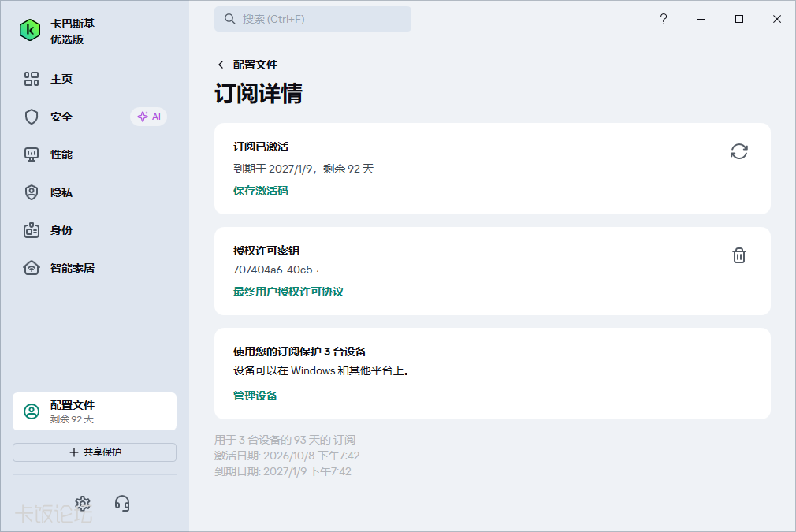Open the 最终用户授权许可协议 link
This screenshot has width=796, height=532.
(288, 292)
